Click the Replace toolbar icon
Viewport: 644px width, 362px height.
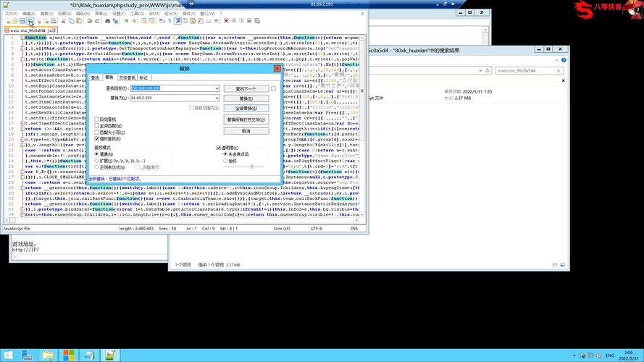[x=115, y=21]
